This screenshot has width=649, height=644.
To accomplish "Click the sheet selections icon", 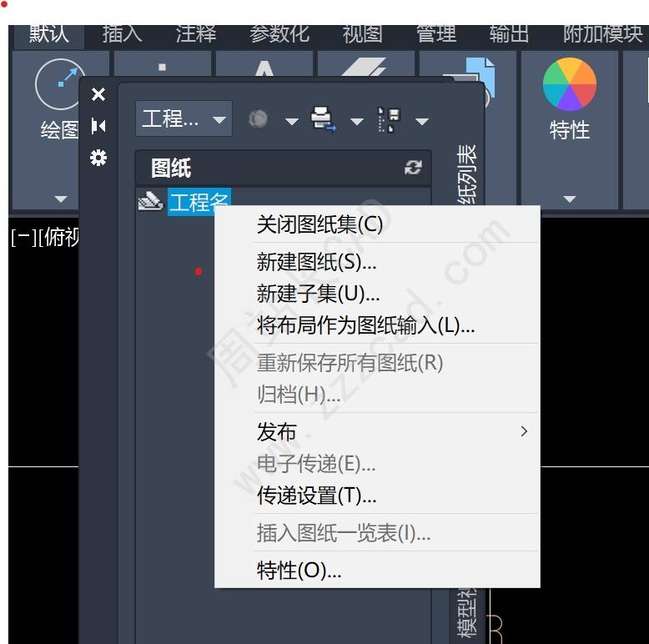I will tap(389, 120).
